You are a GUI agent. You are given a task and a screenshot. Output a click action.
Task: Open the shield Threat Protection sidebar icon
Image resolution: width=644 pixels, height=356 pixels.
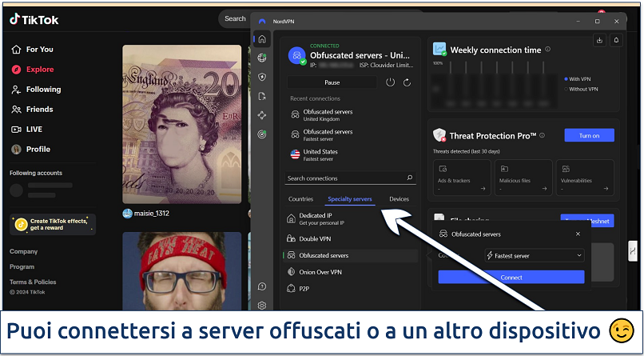point(262,77)
